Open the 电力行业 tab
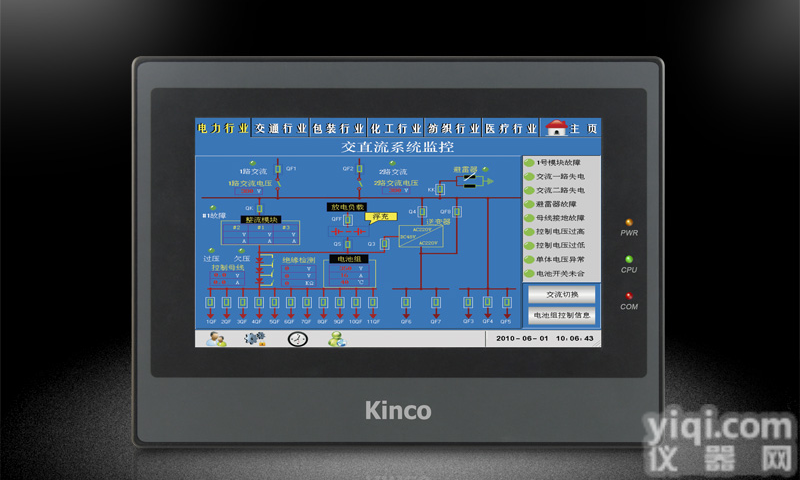This screenshot has width=800, height=480. pos(223,128)
